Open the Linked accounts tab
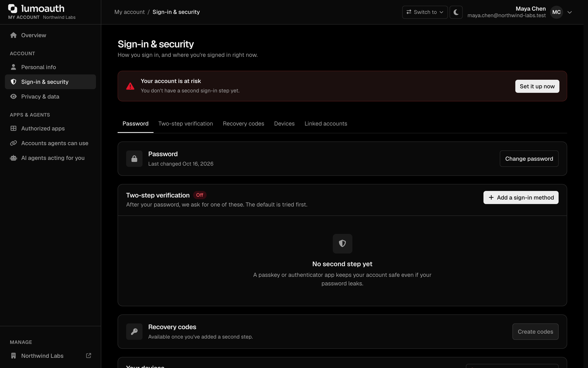Screen dimensions: 588x368 point(326,124)
